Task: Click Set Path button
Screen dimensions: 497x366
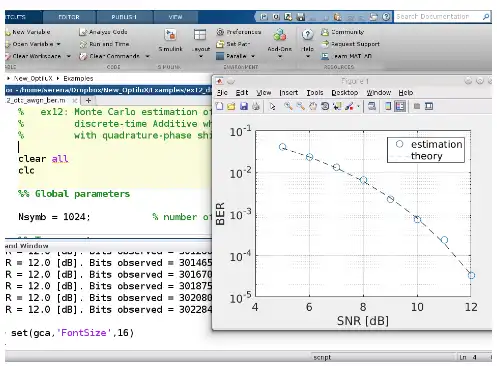Action: [x=233, y=44]
